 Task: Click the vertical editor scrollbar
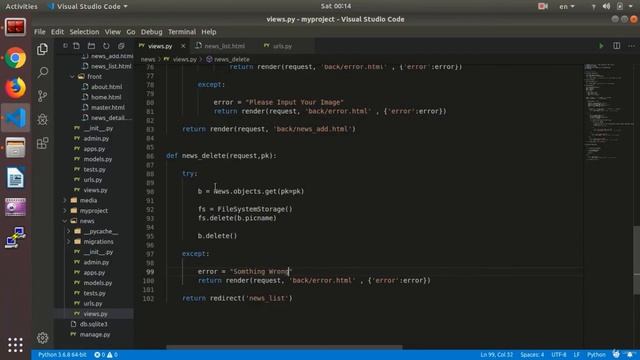(636, 260)
